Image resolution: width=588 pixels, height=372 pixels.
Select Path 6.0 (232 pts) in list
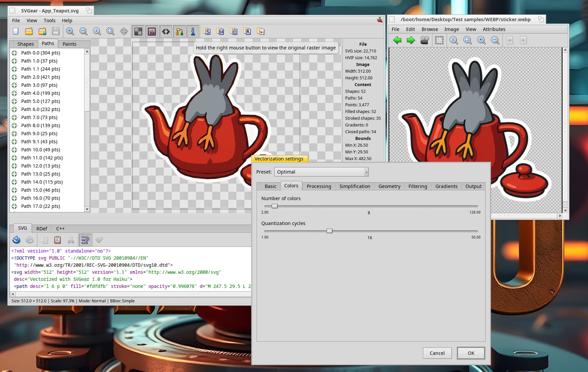pos(40,109)
